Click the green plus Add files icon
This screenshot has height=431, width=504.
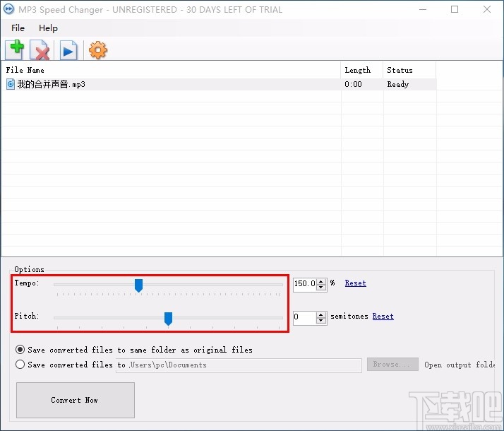[x=14, y=49]
